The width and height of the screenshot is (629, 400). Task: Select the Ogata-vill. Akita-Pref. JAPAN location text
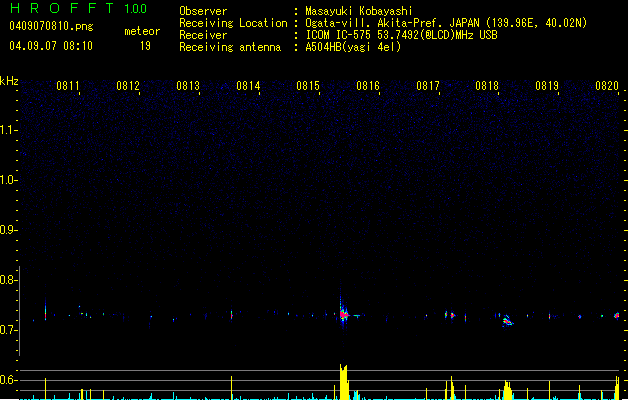[x=446, y=23]
